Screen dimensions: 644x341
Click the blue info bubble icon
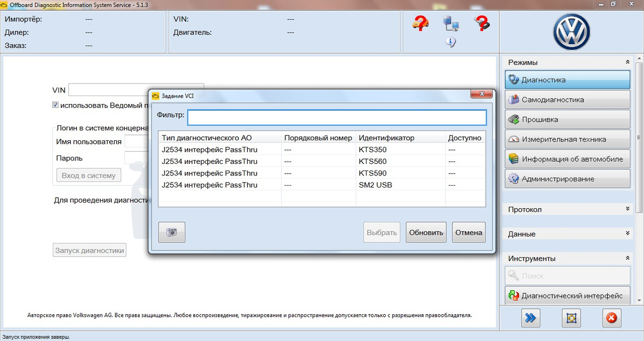point(451,42)
